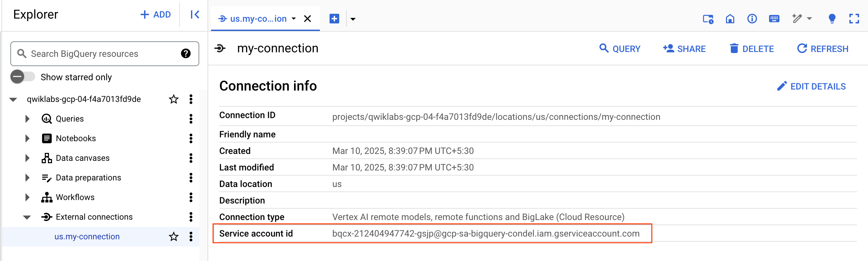Open the search help question mark icon
Image resolution: width=868 pixels, height=261 pixels.
pyautogui.click(x=186, y=53)
